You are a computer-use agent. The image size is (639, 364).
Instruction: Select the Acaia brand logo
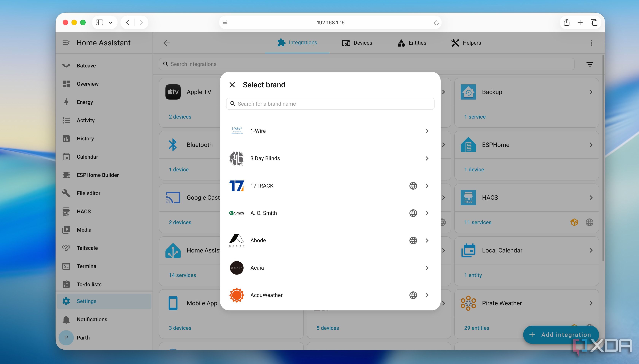point(236,268)
